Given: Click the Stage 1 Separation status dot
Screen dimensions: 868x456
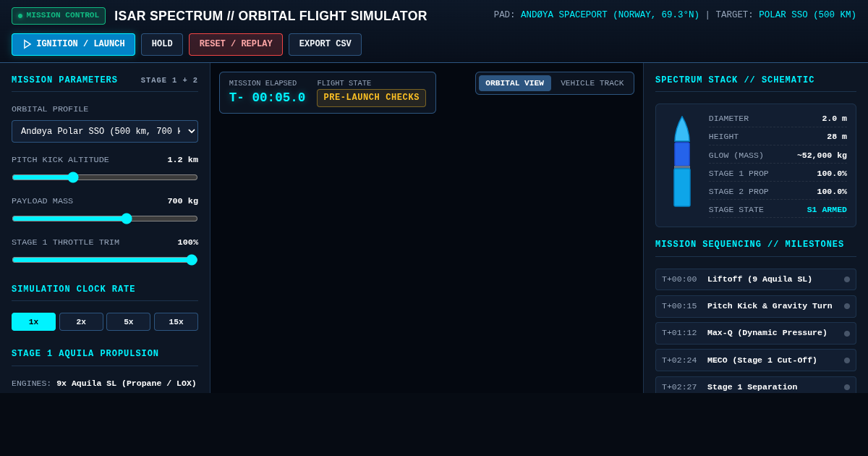Looking at the screenshot, I should (x=847, y=387).
